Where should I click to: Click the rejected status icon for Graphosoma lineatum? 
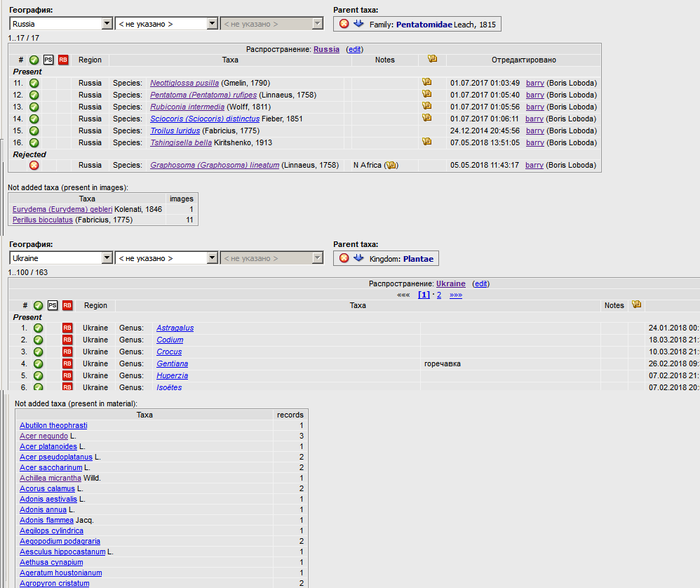tap(34, 166)
